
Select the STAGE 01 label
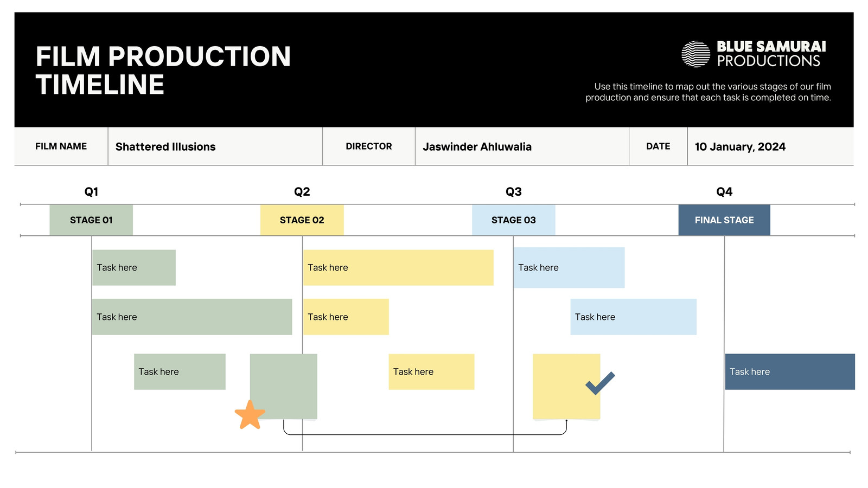point(91,220)
